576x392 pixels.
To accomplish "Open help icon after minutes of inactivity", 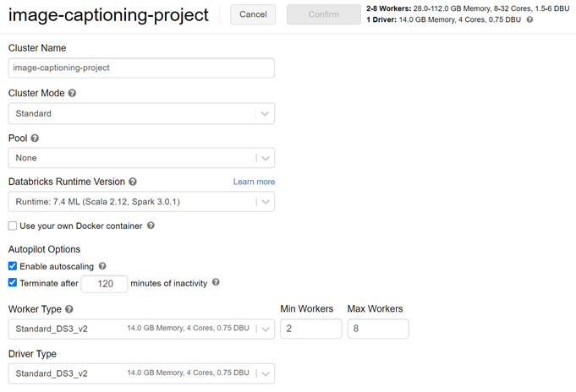I will (x=216, y=283).
